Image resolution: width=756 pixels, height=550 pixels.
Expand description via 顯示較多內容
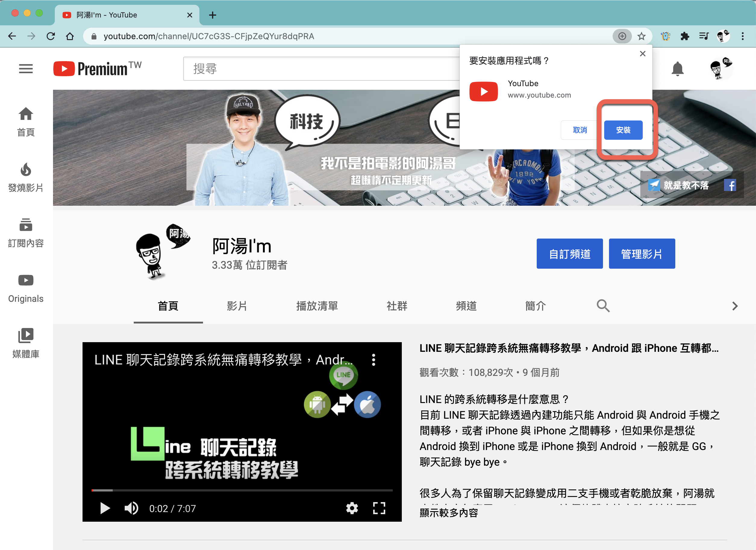click(449, 513)
